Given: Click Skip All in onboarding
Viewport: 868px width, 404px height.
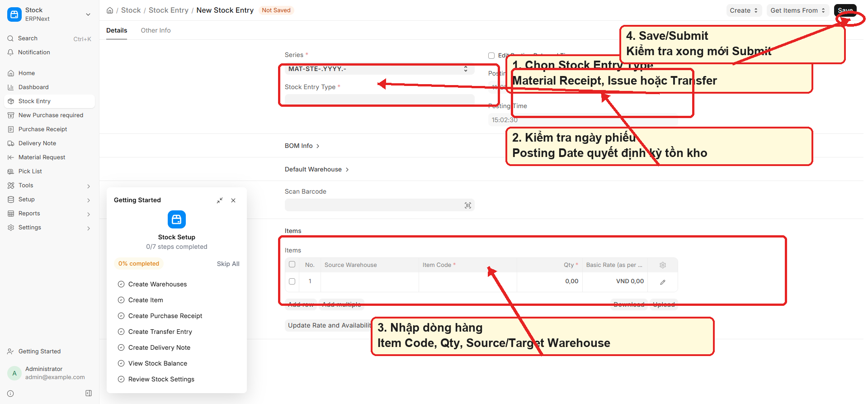Looking at the screenshot, I should 228,264.
